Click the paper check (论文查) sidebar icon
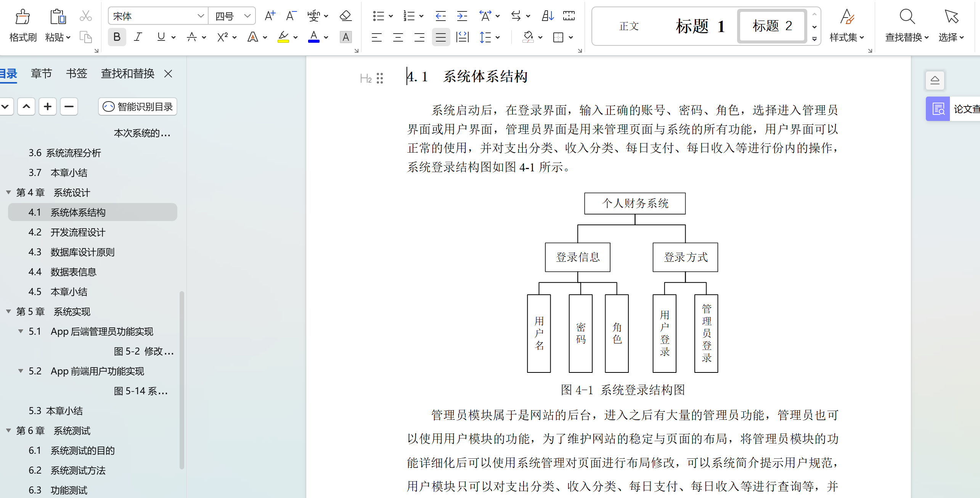 938,109
